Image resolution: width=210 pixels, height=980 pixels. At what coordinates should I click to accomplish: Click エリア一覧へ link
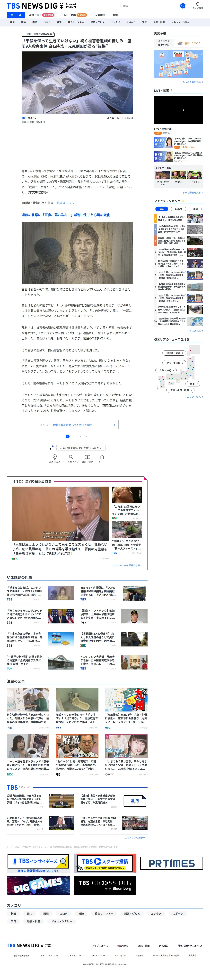(195, 397)
